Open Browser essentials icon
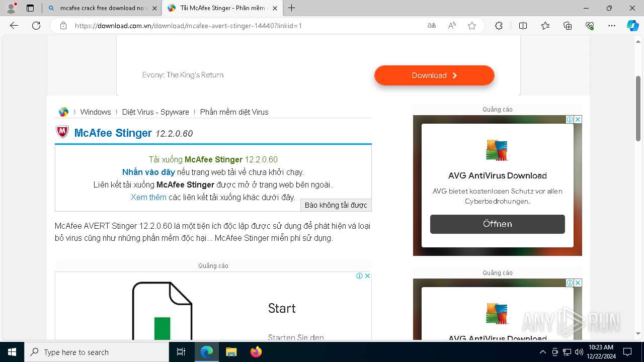The width and height of the screenshot is (644, 362). pos(590,26)
